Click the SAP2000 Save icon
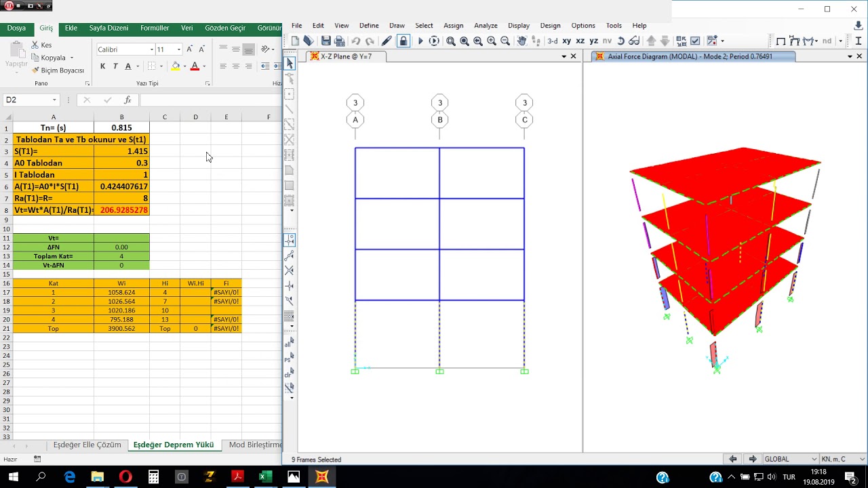Screen dimensions: 868x488 point(326,41)
